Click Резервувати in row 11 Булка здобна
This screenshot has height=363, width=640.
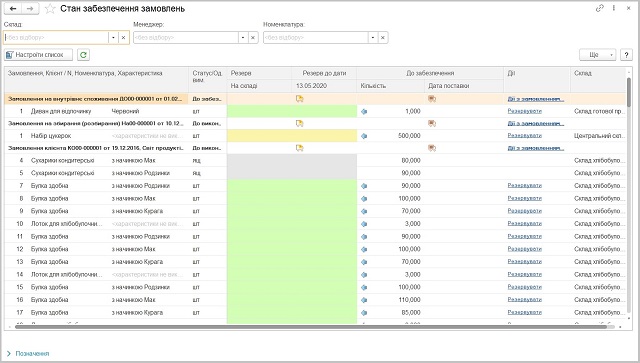pos(524,236)
